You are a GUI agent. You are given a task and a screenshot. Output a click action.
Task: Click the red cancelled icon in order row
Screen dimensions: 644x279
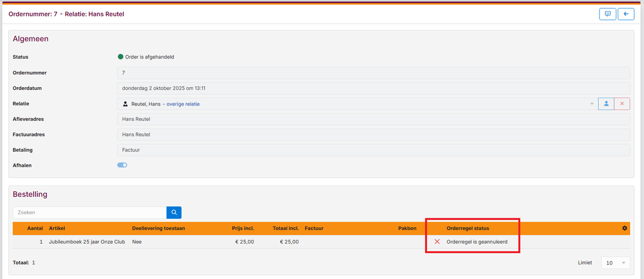(x=437, y=242)
